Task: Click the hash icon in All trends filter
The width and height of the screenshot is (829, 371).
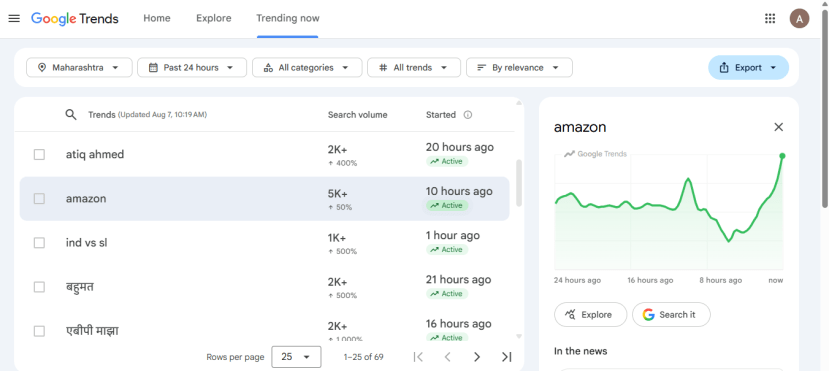Action: click(383, 68)
